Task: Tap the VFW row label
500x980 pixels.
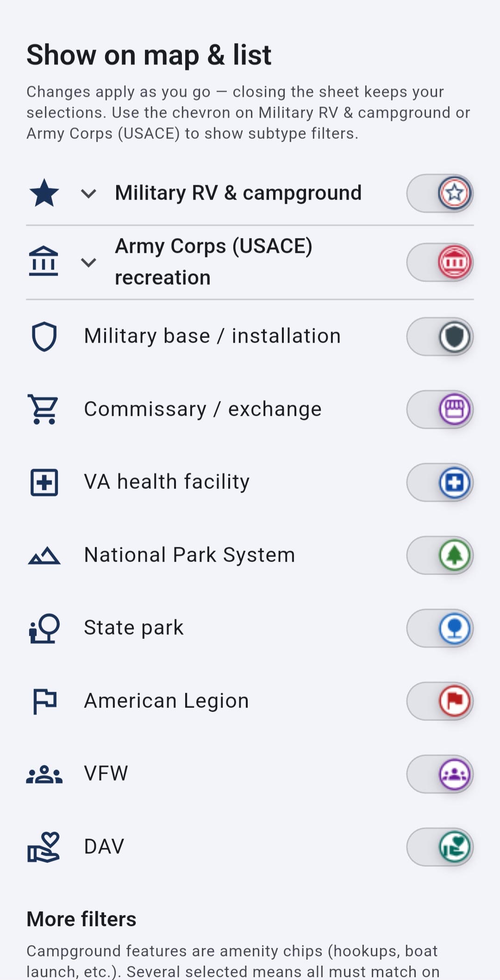Action: (x=106, y=774)
